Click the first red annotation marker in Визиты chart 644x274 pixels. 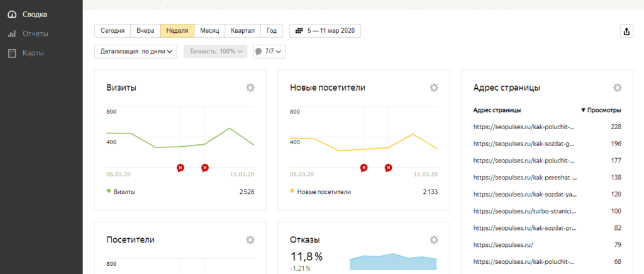tap(180, 168)
